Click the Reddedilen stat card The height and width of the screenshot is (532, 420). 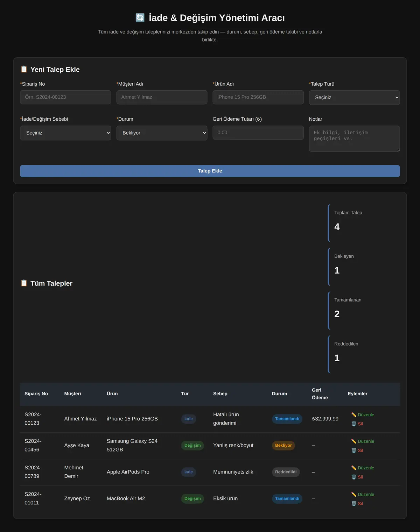point(364,354)
